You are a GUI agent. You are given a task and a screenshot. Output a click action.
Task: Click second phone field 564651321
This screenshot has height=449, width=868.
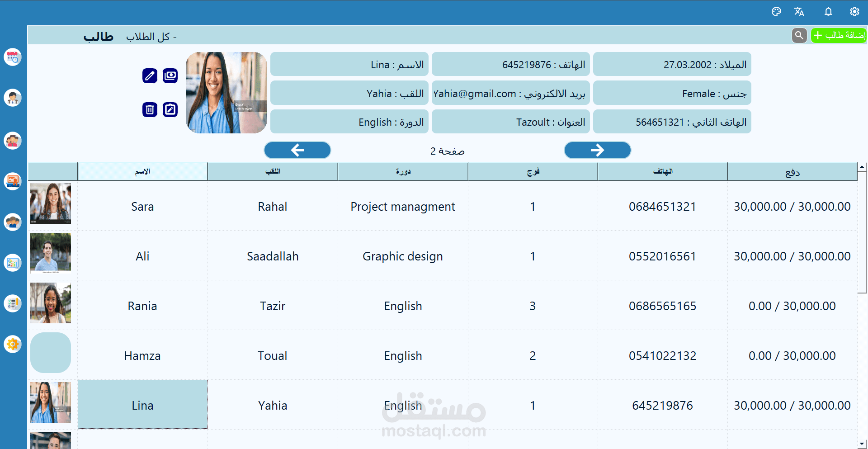click(672, 122)
